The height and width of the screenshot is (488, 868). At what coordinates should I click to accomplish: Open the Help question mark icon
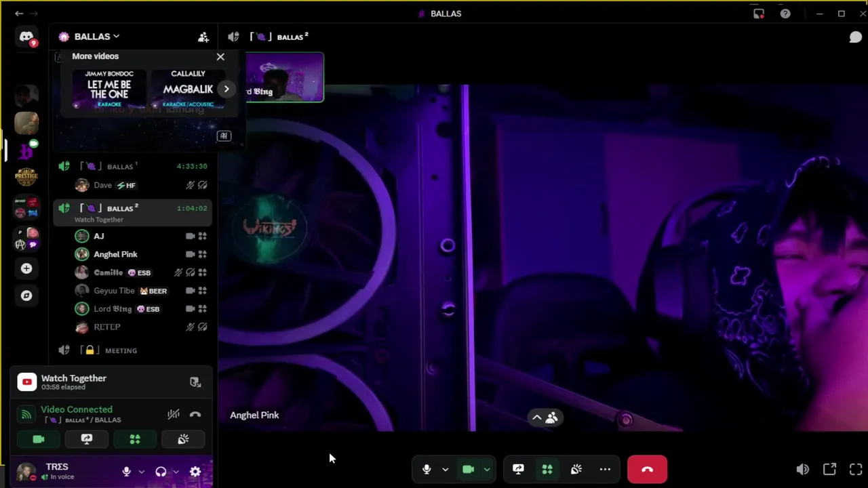point(785,14)
